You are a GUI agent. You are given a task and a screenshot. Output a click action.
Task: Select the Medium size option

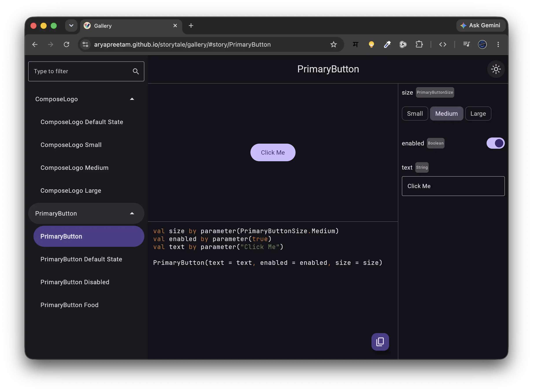tap(446, 114)
